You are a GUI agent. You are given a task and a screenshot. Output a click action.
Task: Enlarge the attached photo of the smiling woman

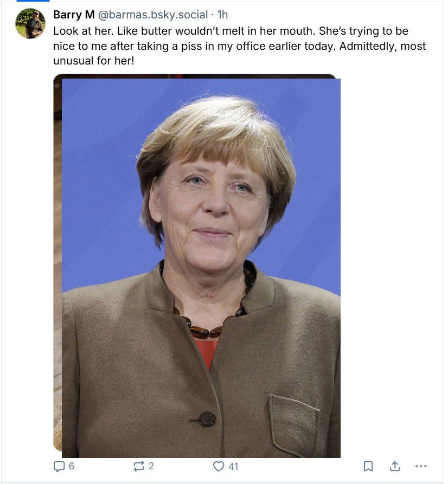[201, 268]
